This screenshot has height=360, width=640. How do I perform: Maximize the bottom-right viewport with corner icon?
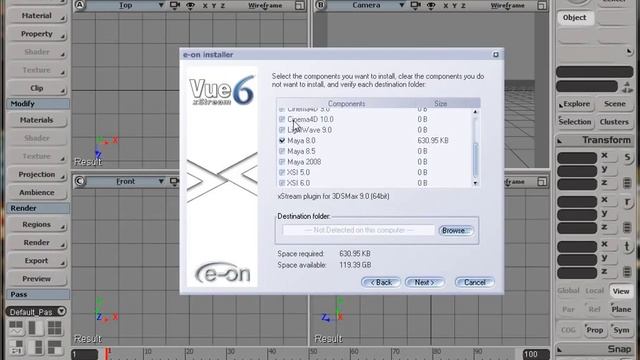[542, 182]
